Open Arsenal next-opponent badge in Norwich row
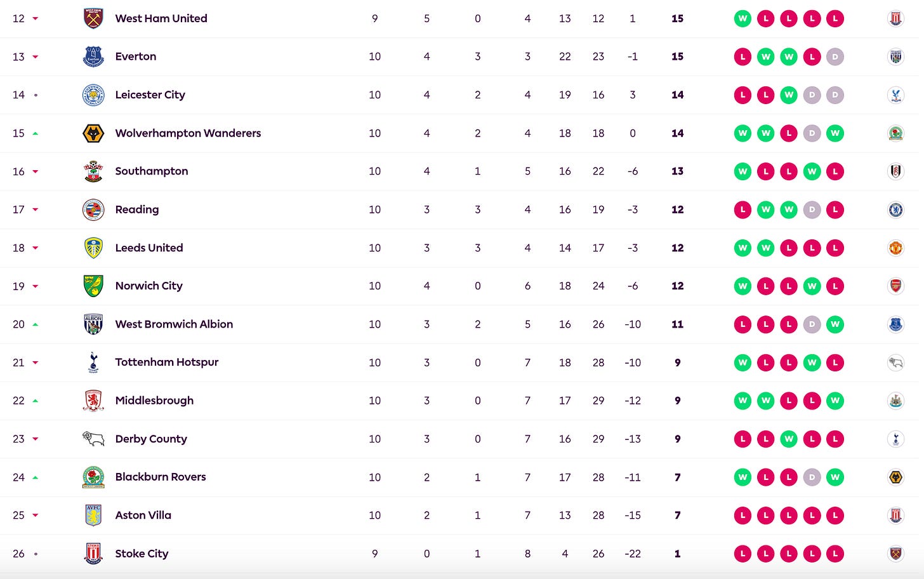Screen dimensions: 924x579 pos(895,286)
